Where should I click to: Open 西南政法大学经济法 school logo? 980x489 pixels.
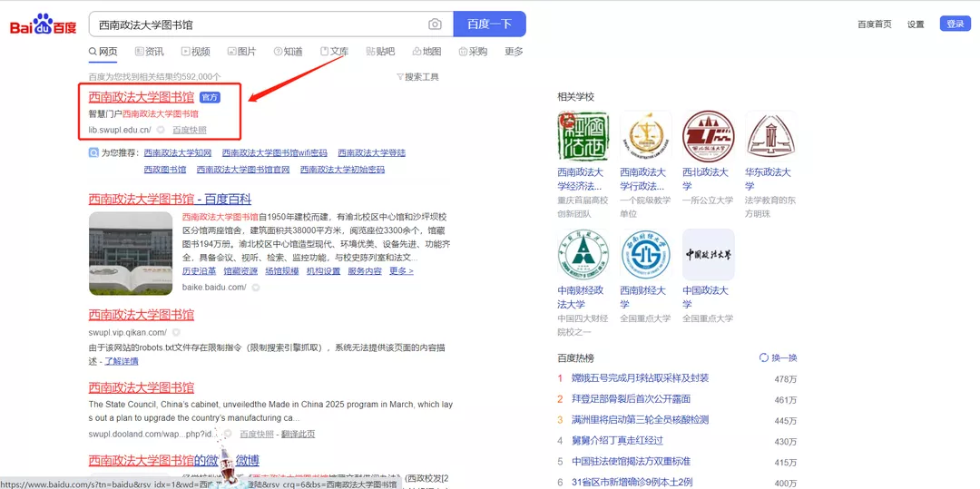point(583,137)
